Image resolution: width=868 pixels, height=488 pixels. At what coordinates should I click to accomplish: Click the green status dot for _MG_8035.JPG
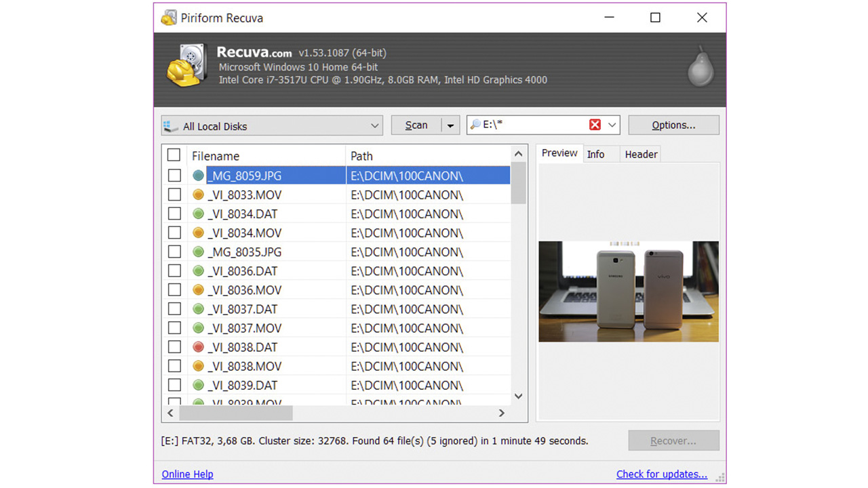click(x=198, y=251)
